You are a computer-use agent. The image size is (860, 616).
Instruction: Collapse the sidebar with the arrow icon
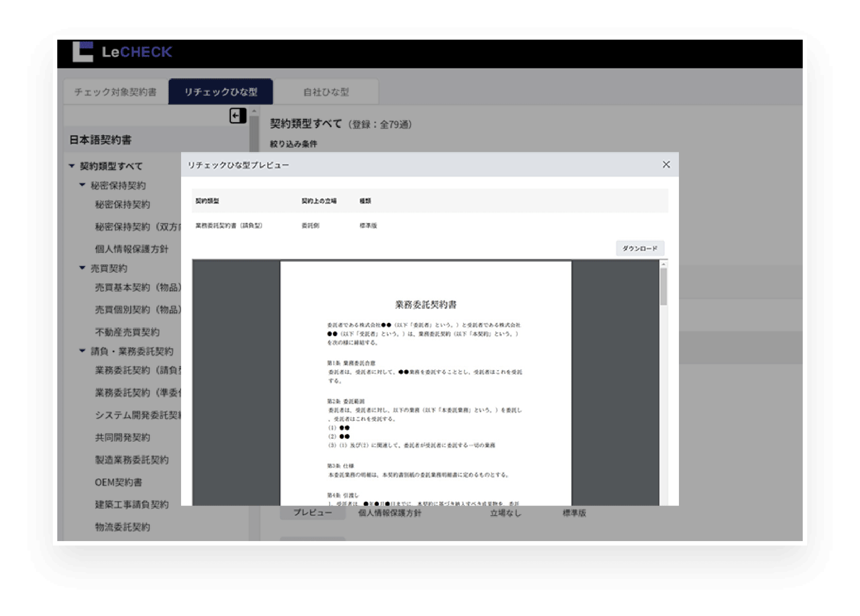tap(238, 116)
